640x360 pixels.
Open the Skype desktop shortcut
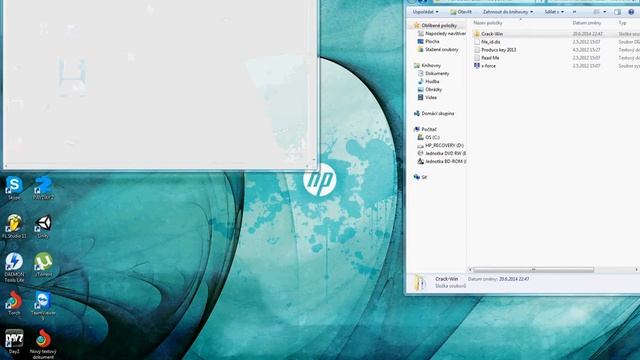(x=14, y=188)
